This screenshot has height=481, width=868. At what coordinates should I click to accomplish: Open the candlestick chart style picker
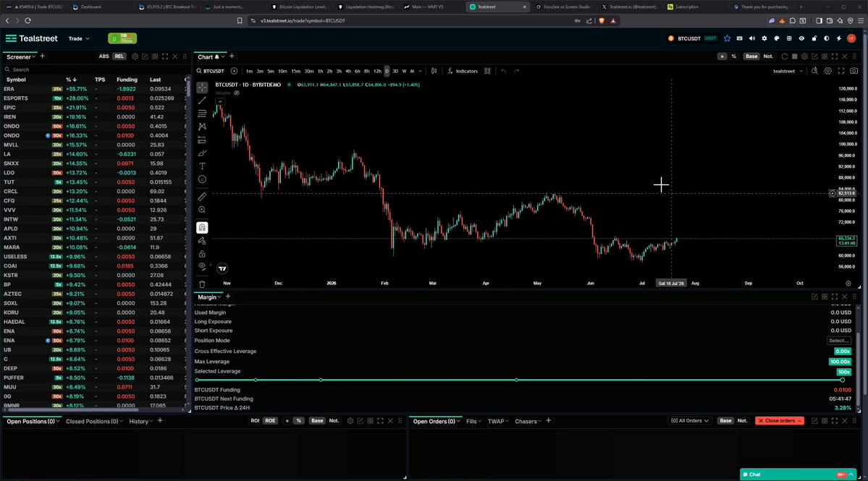click(x=434, y=71)
